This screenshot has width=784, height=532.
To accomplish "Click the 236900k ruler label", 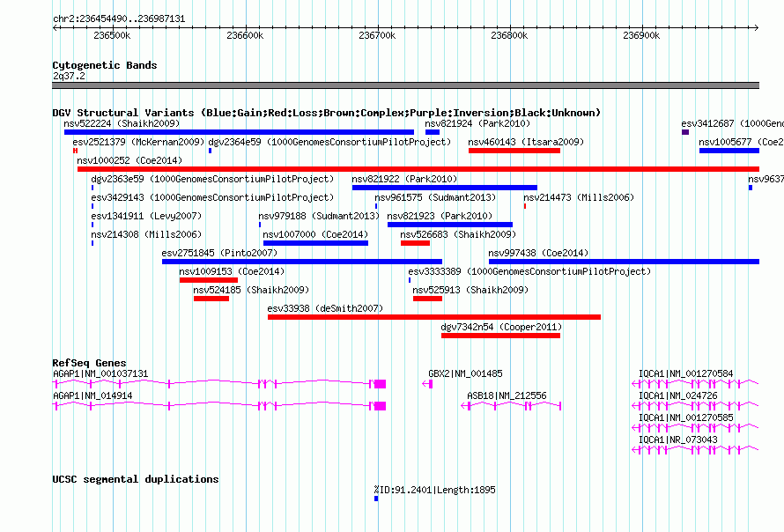I will [641, 35].
